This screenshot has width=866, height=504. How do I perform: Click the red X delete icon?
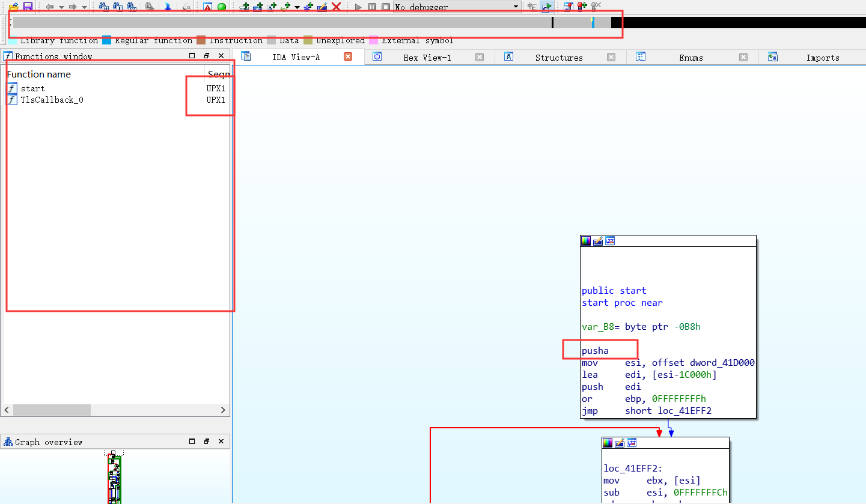337,7
